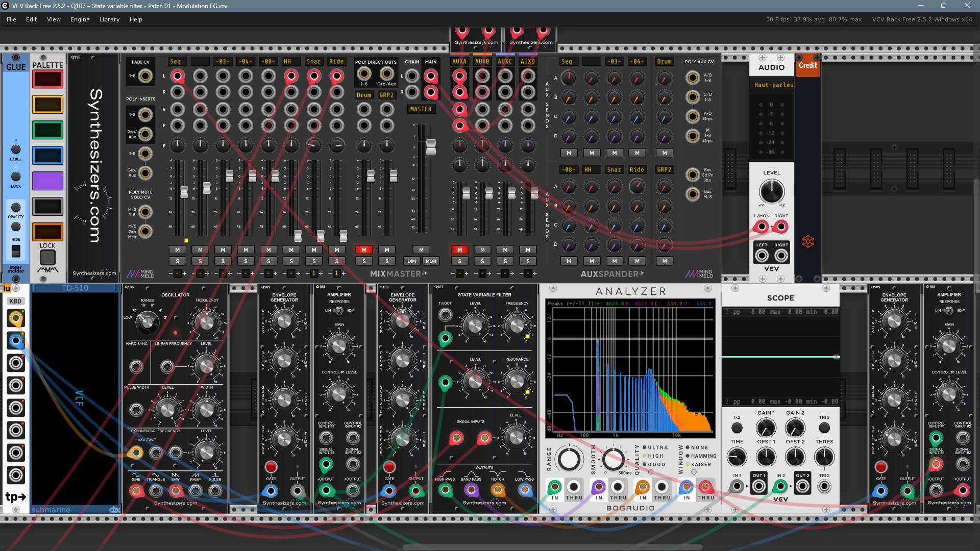Open the Edit menu

(31, 19)
